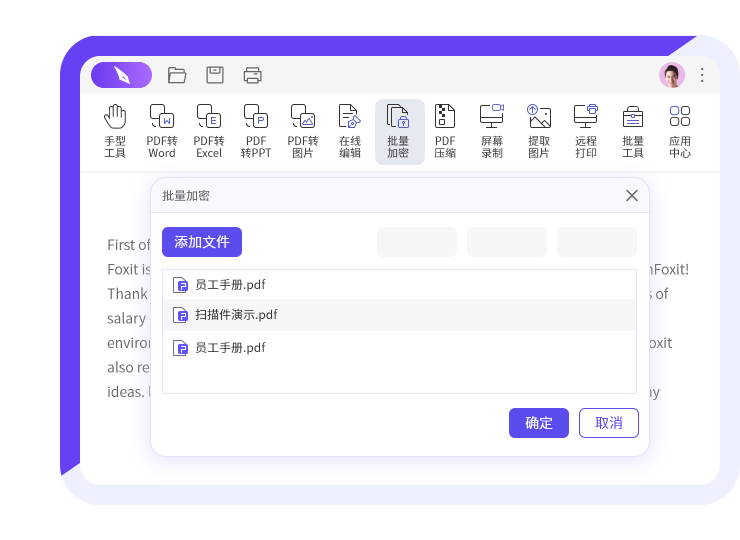Open the 远程打印 remote print tool
The image size is (740, 540).
(586, 131)
